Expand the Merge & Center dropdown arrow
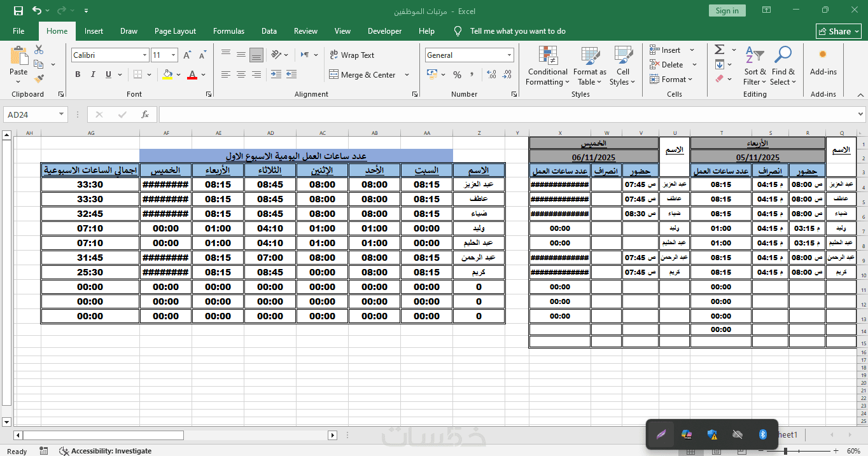 click(x=408, y=75)
